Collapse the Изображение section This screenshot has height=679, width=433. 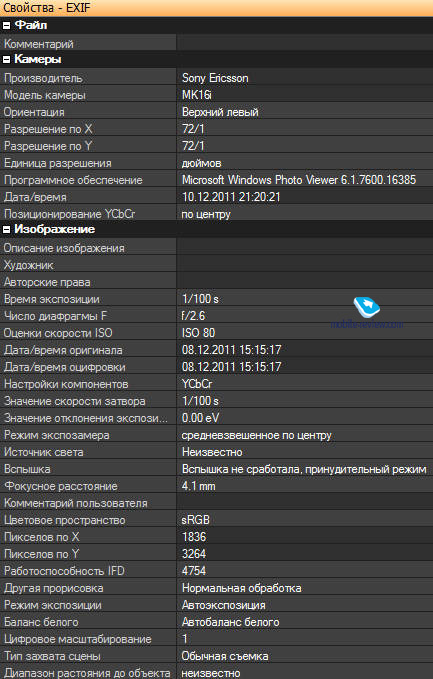pyautogui.click(x=6, y=230)
